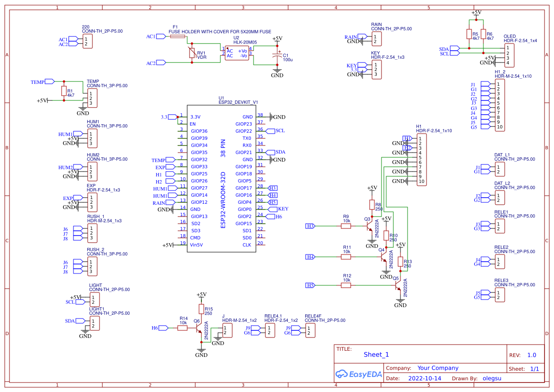Click the 'EN' pin label
Viewport: 554px width, 392px height.
[192, 124]
